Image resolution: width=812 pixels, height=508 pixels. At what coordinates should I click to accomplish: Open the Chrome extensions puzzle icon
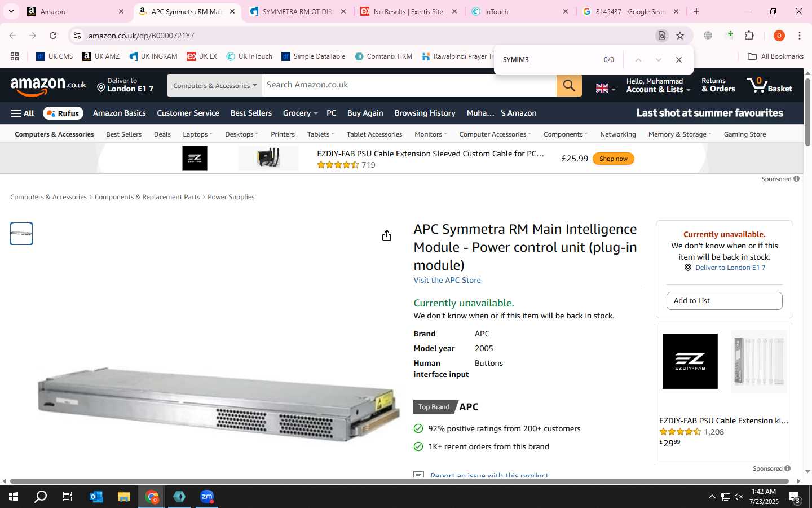point(749,36)
